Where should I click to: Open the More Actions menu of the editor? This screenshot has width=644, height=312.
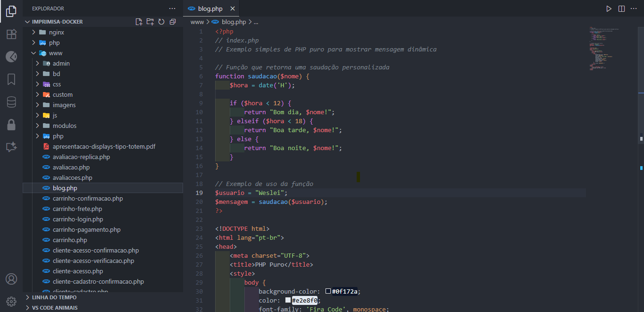tap(634, 8)
